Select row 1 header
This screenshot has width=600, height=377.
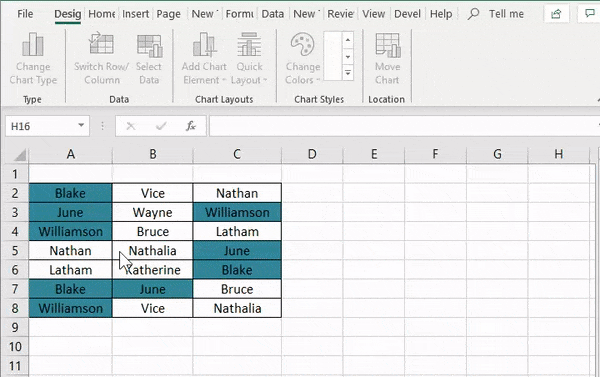point(15,174)
